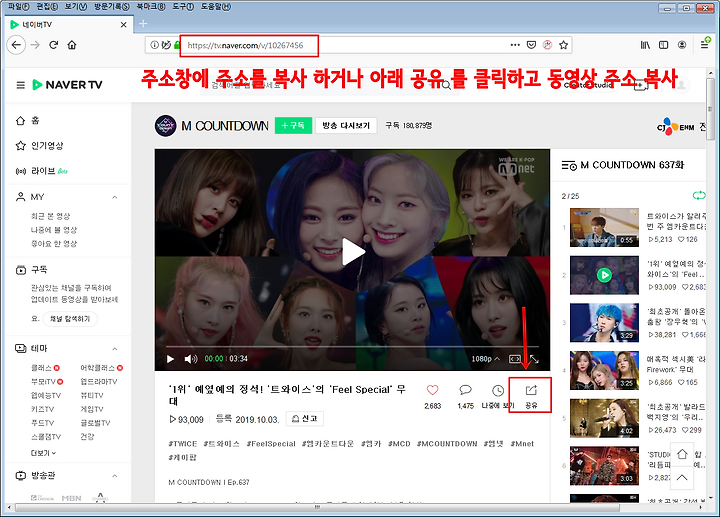Bookmark this page with star icon
This screenshot has height=517, width=720.
[563, 45]
